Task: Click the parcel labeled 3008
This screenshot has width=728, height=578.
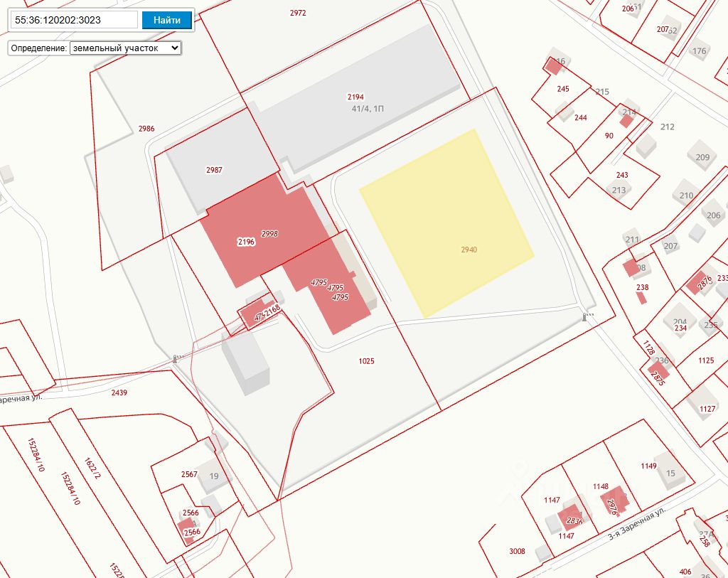Action: click(517, 551)
